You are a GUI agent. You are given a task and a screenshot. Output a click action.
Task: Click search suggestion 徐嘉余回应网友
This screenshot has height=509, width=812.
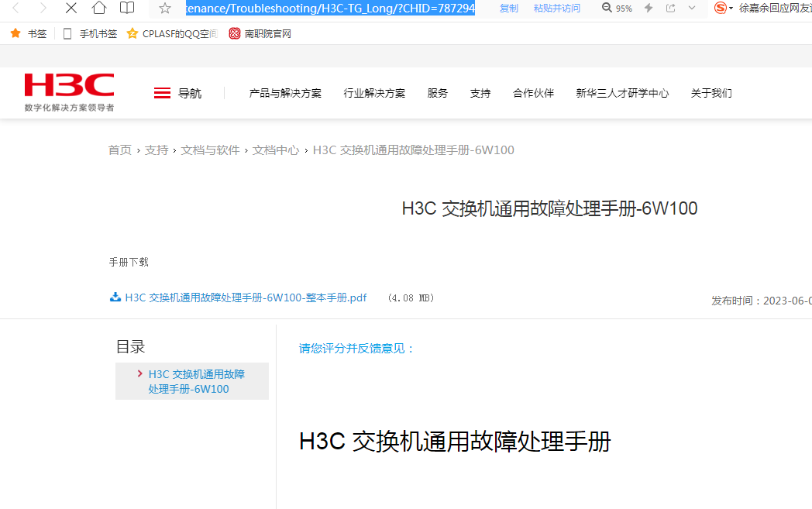pyautogui.click(x=776, y=9)
